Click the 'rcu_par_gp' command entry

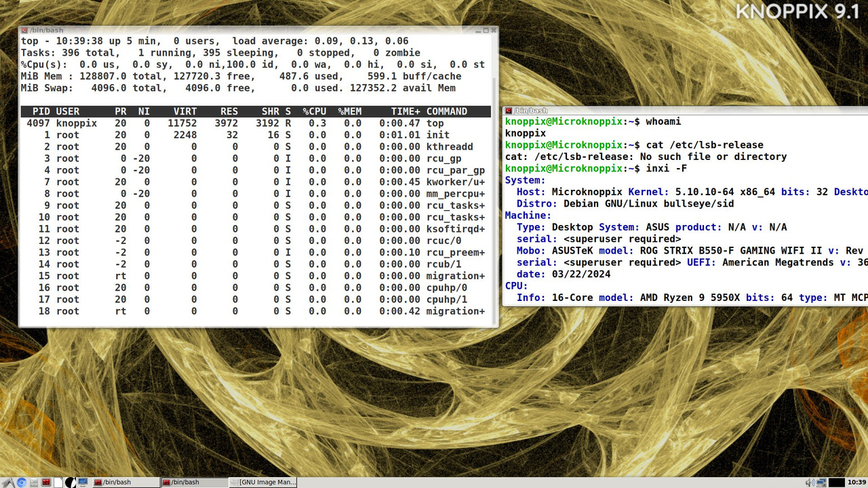[455, 170]
